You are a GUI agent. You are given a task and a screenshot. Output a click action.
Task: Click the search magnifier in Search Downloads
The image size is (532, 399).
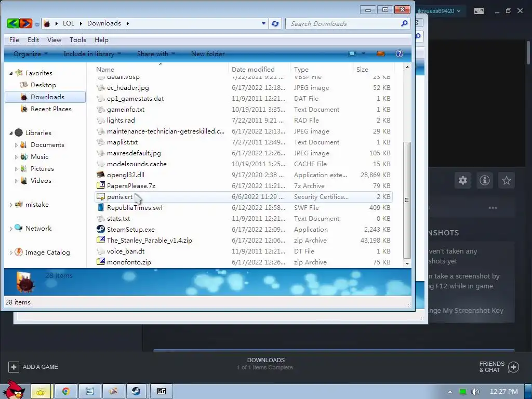point(404,23)
